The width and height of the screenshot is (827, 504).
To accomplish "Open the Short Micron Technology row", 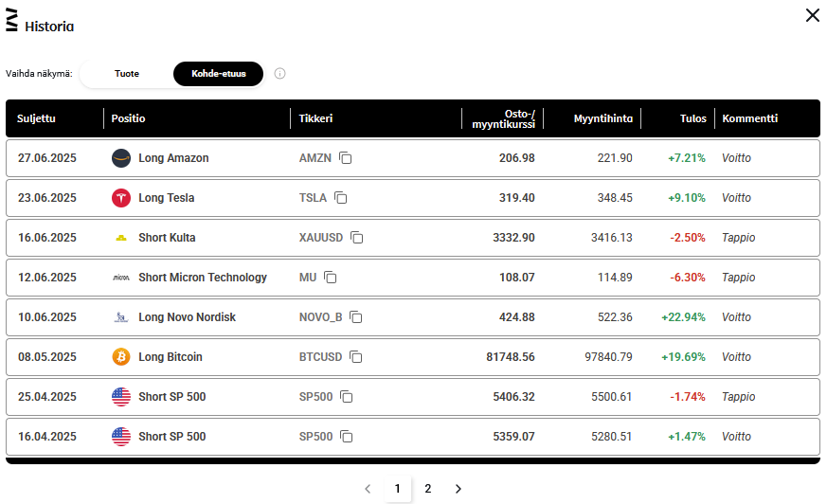I will 413,278.
